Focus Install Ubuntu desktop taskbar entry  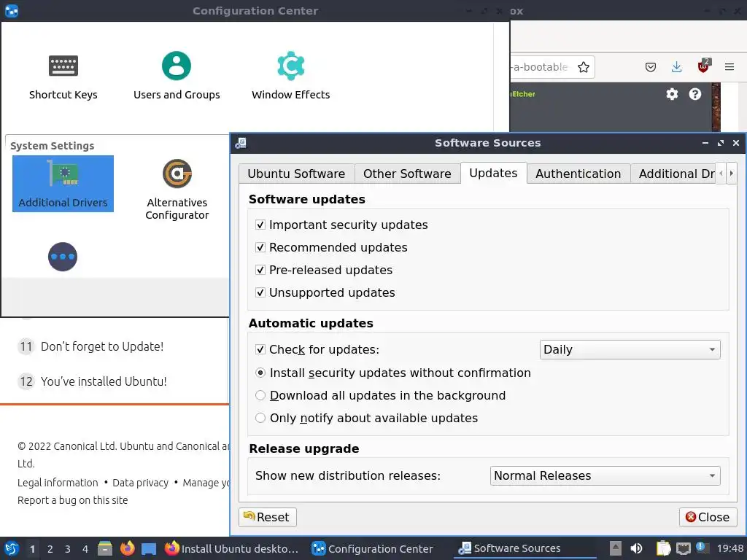point(231,548)
